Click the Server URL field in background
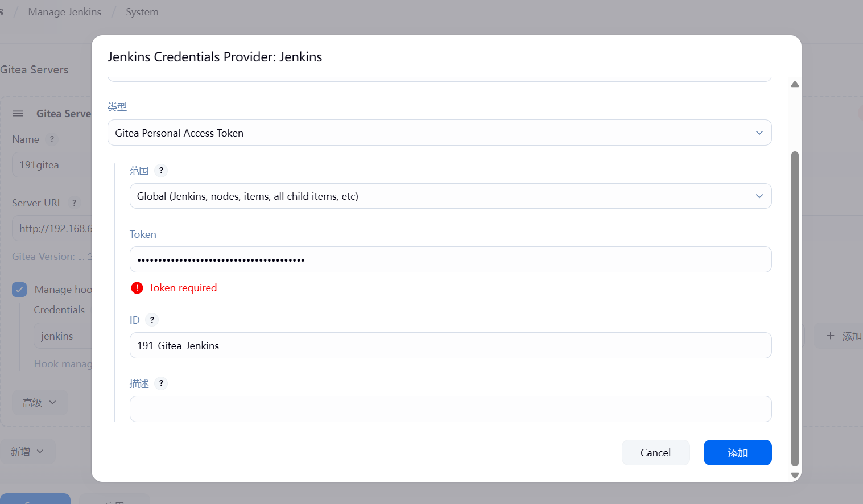This screenshot has height=504, width=863. coord(52,228)
